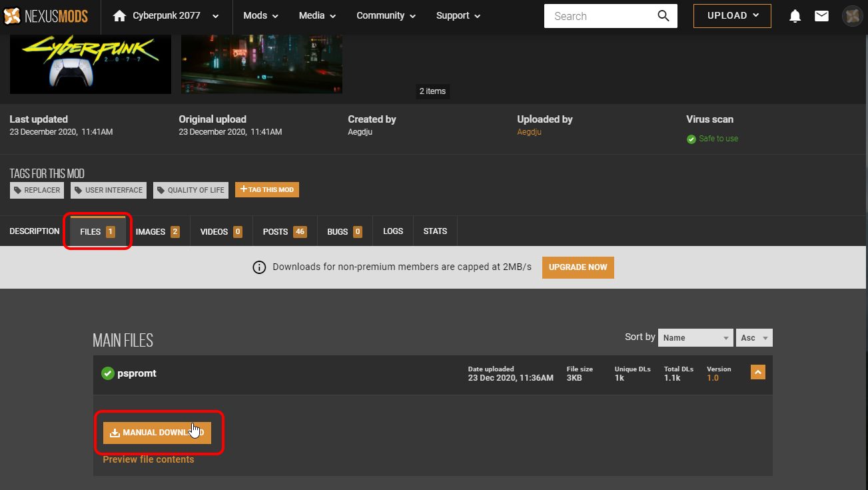Image resolution: width=868 pixels, height=490 pixels.
Task: Click the File size 3KB value
Action: (574, 378)
